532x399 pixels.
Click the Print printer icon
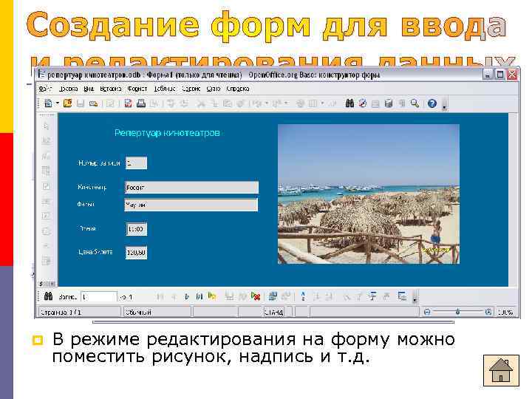click(141, 103)
